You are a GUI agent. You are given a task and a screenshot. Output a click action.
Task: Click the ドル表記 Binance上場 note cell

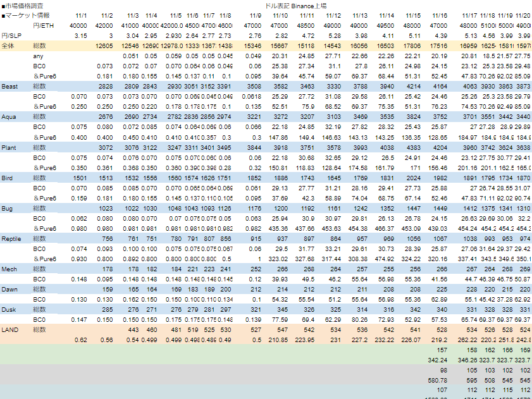point(296,6)
